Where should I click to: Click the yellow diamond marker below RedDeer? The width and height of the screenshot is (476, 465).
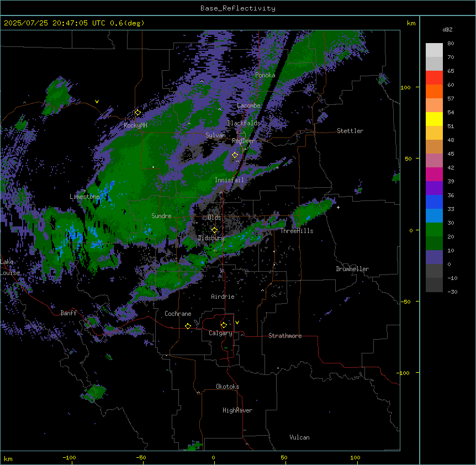[235, 155]
